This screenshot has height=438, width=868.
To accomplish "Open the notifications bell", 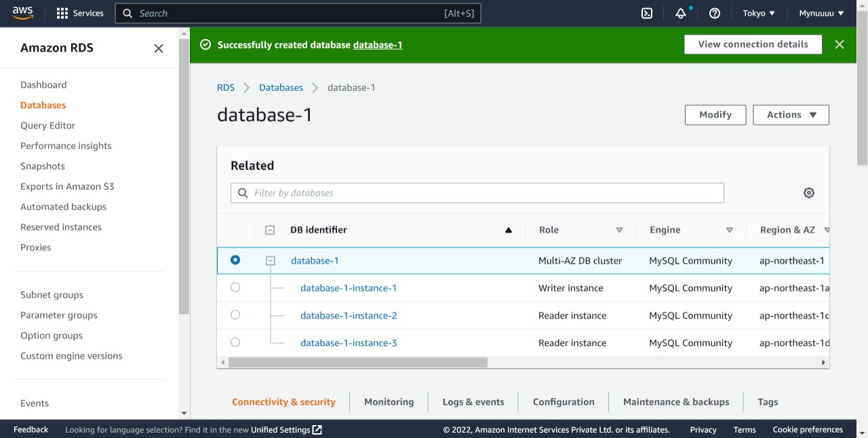I will pos(681,13).
